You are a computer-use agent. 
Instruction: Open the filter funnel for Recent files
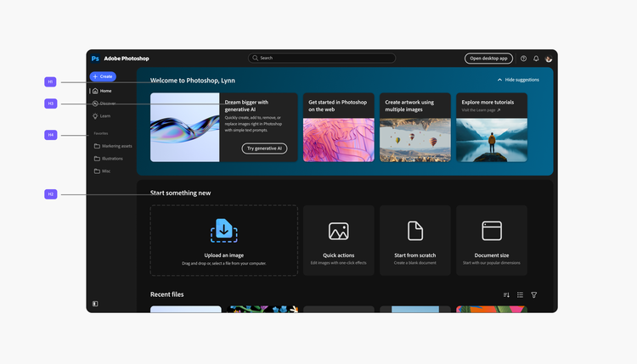coord(534,295)
